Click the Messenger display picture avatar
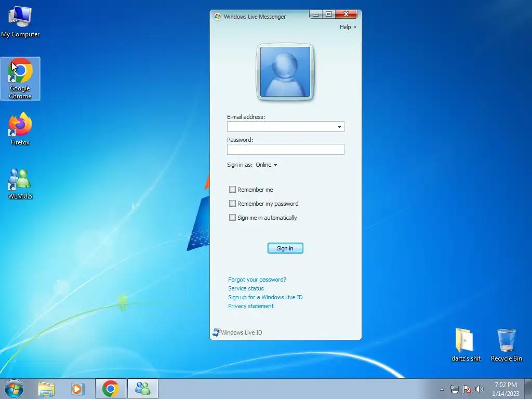This screenshot has height=399, width=532. tap(285, 72)
